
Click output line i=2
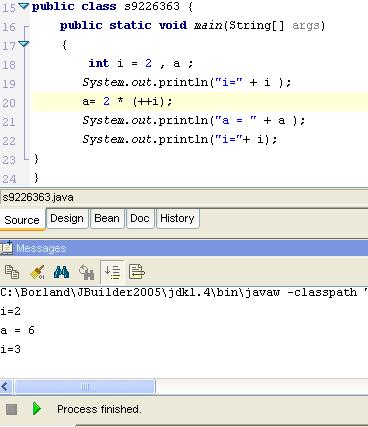point(11,311)
